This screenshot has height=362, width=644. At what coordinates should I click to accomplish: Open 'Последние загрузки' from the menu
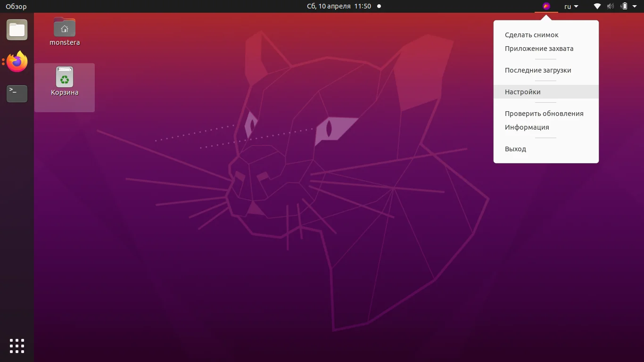click(x=538, y=70)
